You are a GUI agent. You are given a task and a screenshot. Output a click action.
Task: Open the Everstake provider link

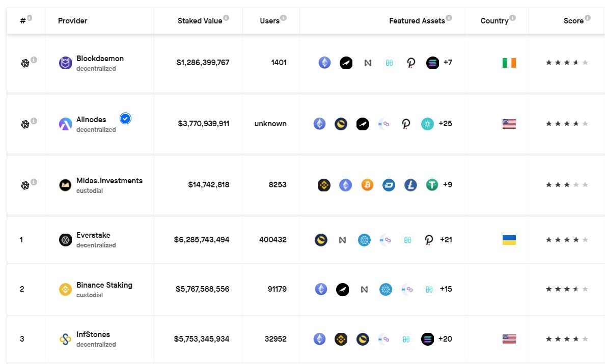[x=93, y=235]
